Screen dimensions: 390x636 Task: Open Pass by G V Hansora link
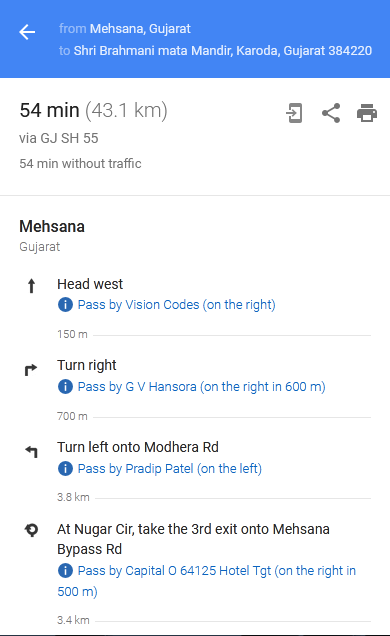click(x=201, y=387)
